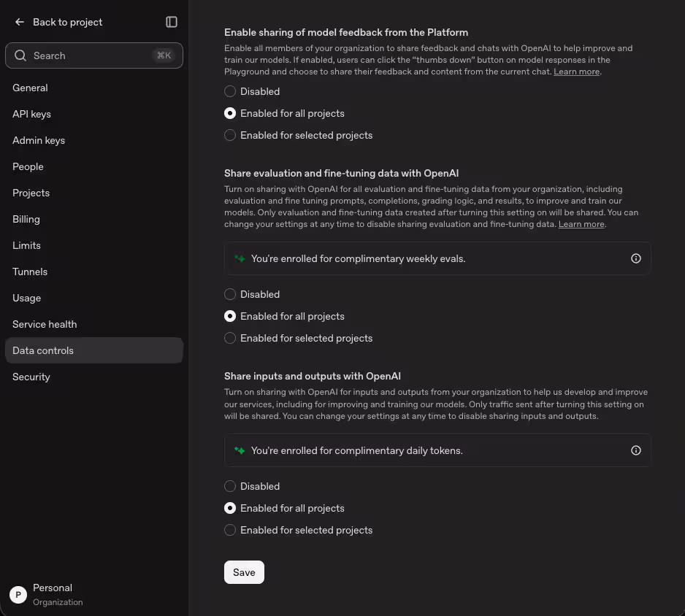Select Disabled for evaluation and fine-tuning data

pos(230,294)
